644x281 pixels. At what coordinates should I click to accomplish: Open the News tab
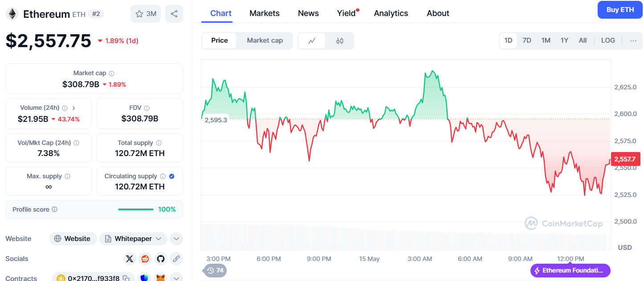(308, 13)
